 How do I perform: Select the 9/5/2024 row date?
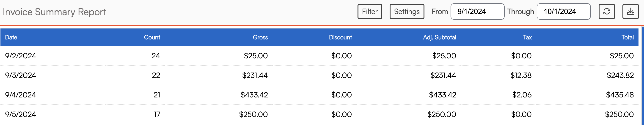tap(20, 114)
